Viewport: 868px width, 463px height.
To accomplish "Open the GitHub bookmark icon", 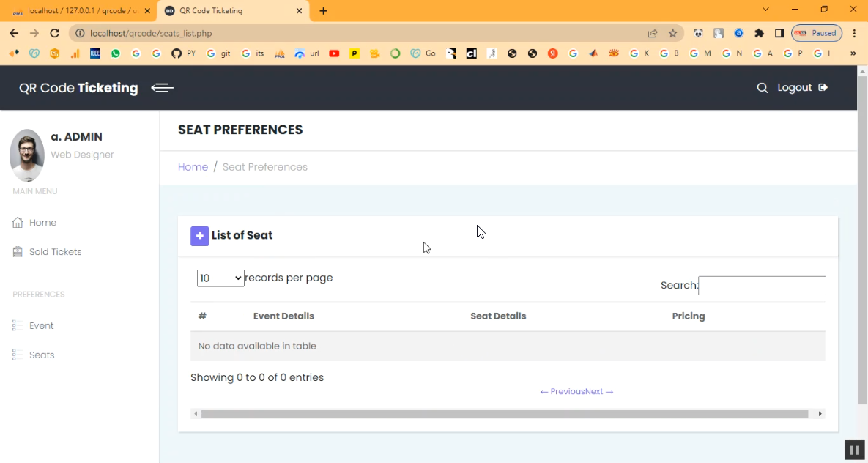I will pyautogui.click(x=176, y=53).
